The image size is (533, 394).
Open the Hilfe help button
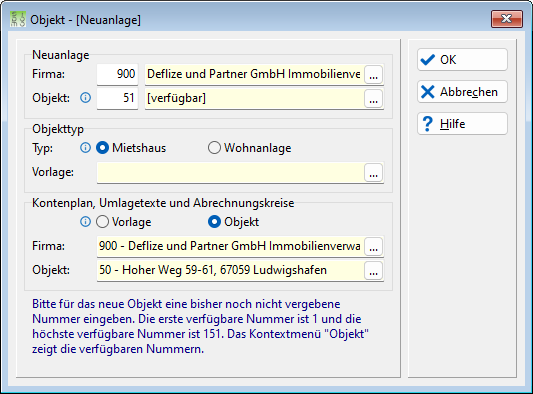pyautogui.click(x=462, y=124)
